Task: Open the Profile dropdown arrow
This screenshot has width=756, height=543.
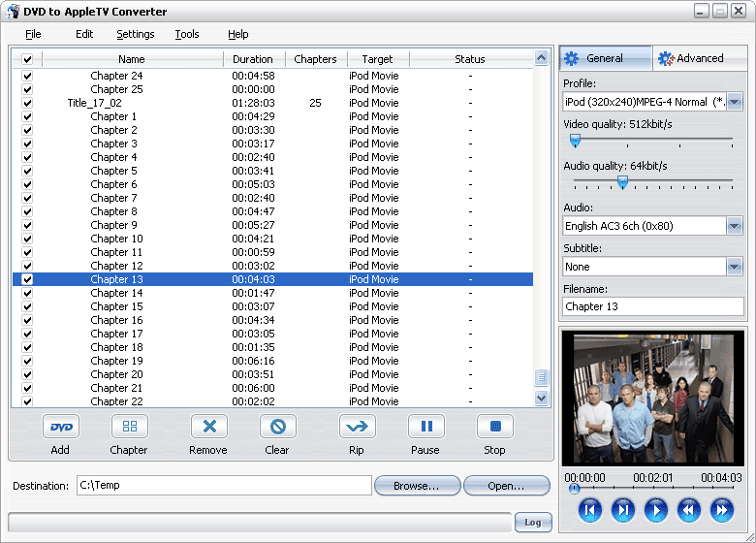Action: click(735, 102)
